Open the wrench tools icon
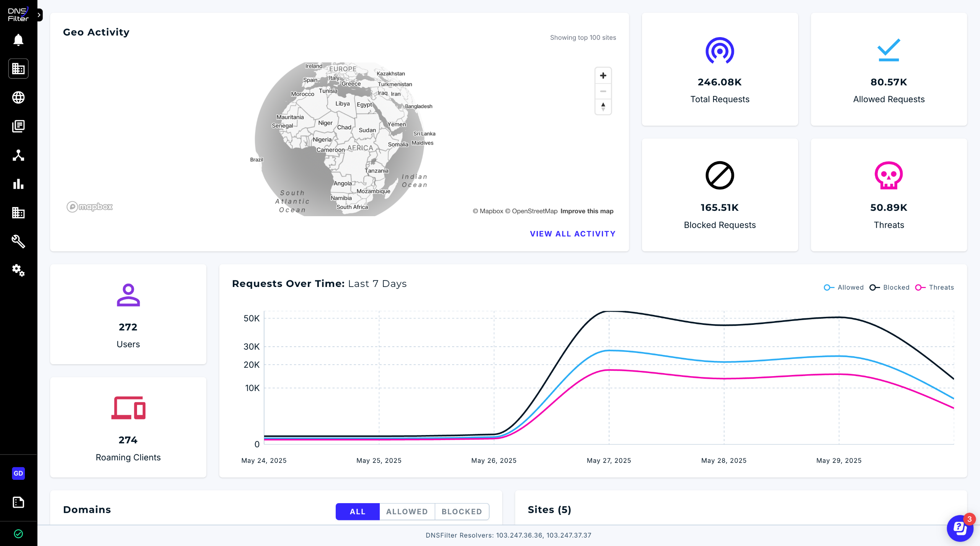The width and height of the screenshot is (980, 546). (x=18, y=241)
